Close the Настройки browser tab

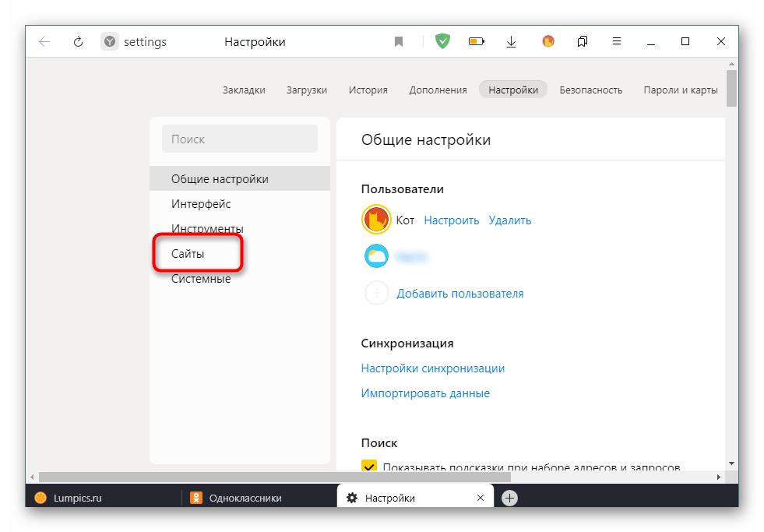point(481,498)
